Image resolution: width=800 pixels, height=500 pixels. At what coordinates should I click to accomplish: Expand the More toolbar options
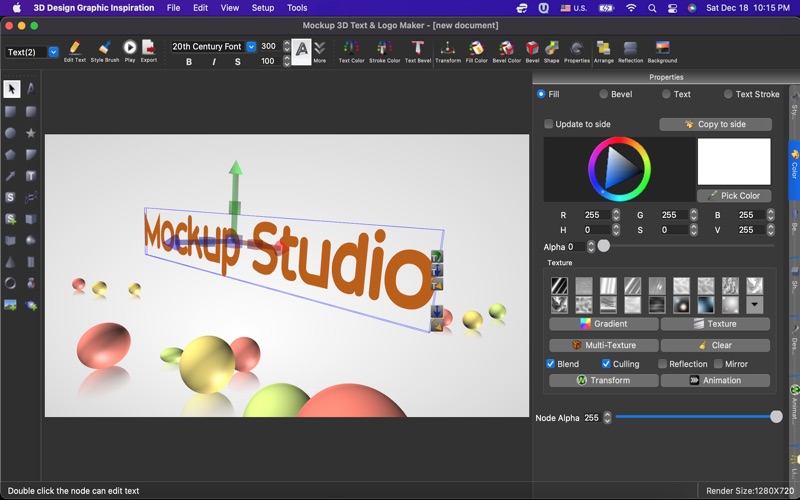[x=320, y=52]
